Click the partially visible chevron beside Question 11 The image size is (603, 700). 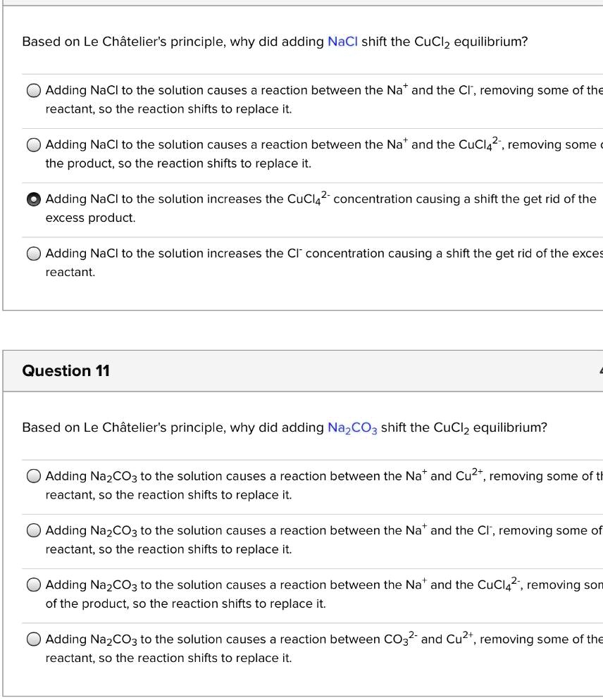pyautogui.click(x=599, y=370)
